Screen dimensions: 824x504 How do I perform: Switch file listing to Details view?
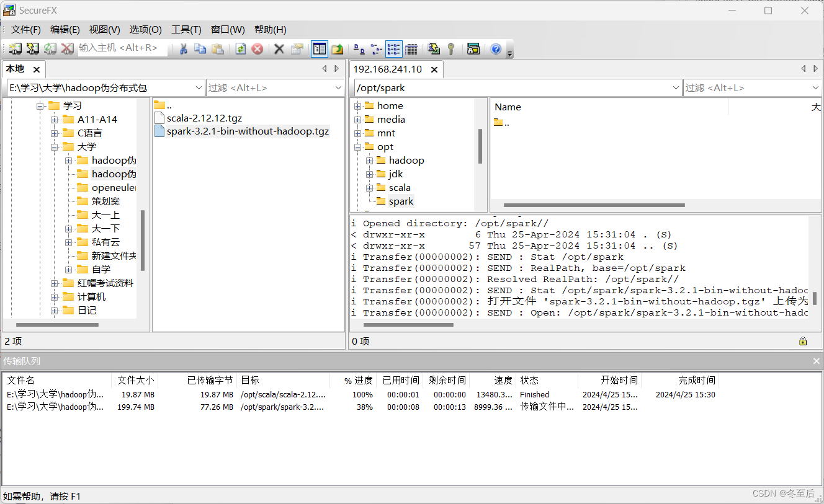pos(411,48)
